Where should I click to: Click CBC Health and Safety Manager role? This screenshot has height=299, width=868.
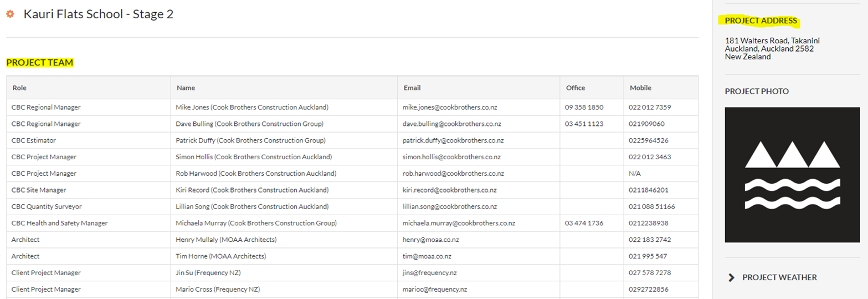tap(60, 224)
